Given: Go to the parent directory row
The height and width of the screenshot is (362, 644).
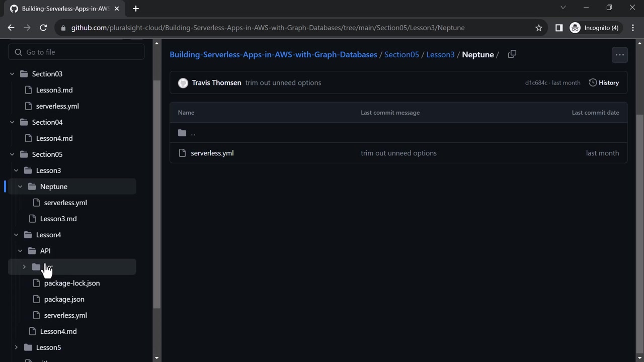Looking at the screenshot, I should pyautogui.click(x=398, y=133).
